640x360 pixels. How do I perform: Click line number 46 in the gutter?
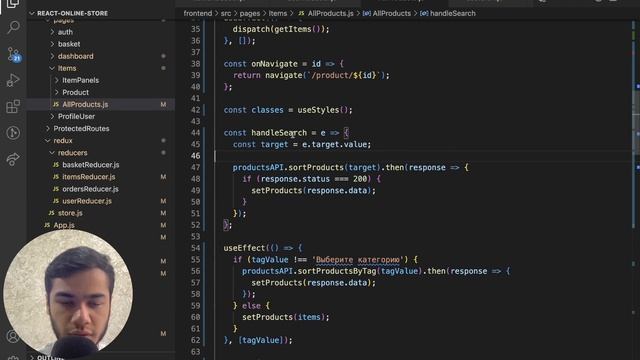click(x=196, y=156)
